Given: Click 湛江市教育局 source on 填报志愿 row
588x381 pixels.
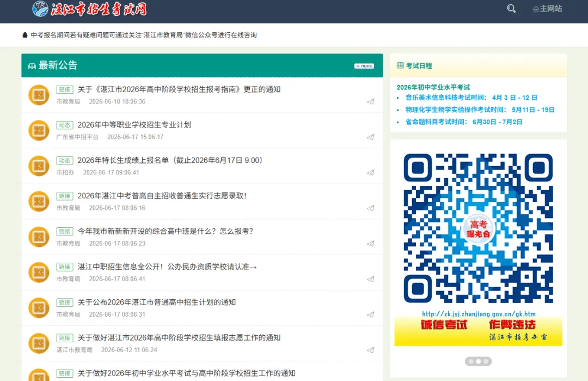Looking at the screenshot, I should (74, 350).
